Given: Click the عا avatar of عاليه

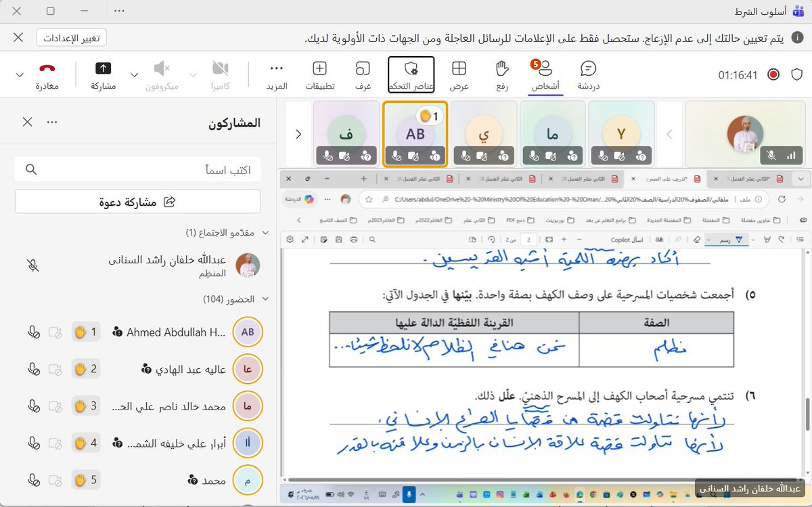Looking at the screenshot, I should point(248,369).
